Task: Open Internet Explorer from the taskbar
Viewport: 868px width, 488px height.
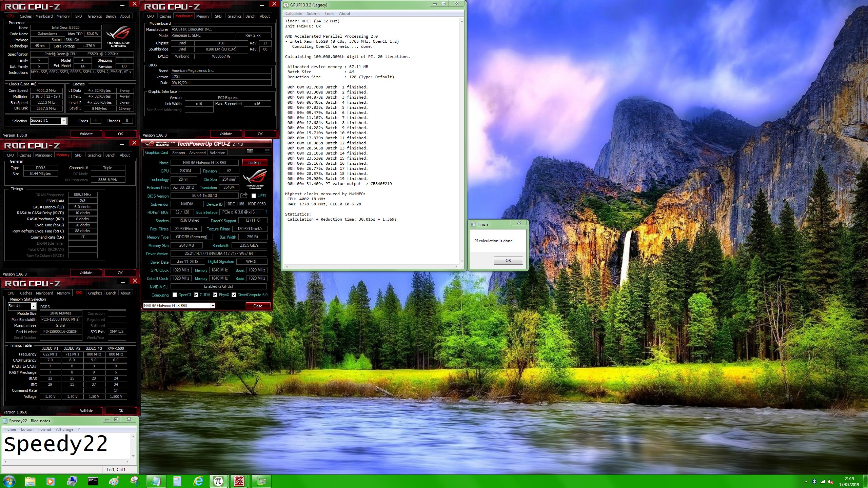Action: [198, 481]
